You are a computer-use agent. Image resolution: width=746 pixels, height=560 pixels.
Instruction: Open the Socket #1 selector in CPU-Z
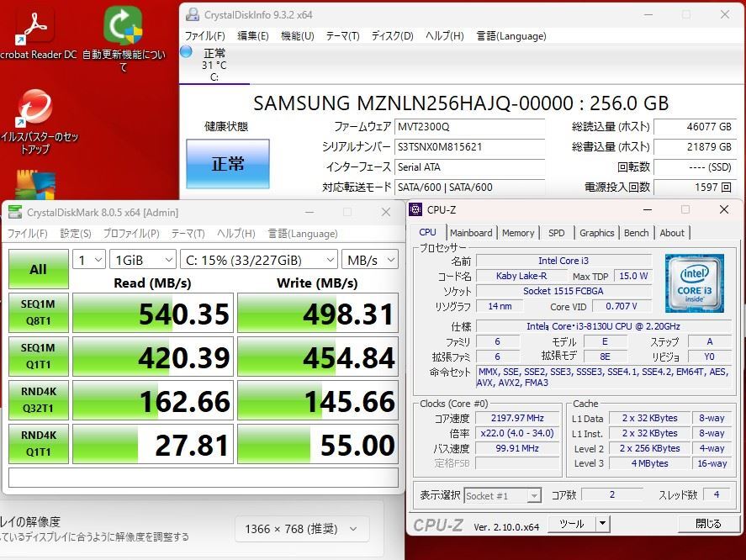point(502,495)
